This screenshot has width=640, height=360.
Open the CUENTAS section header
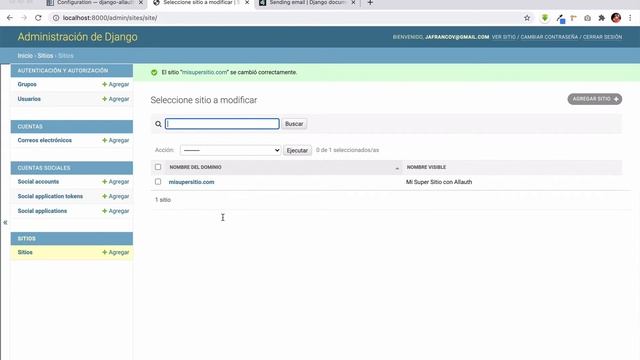30,127
